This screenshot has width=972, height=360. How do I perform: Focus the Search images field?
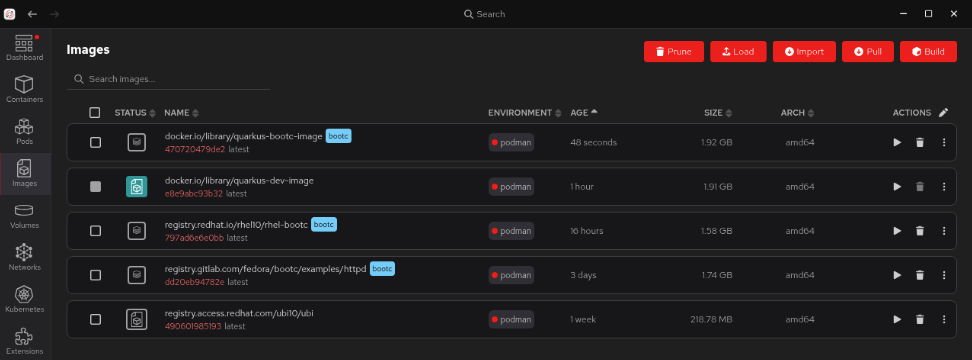(x=169, y=79)
